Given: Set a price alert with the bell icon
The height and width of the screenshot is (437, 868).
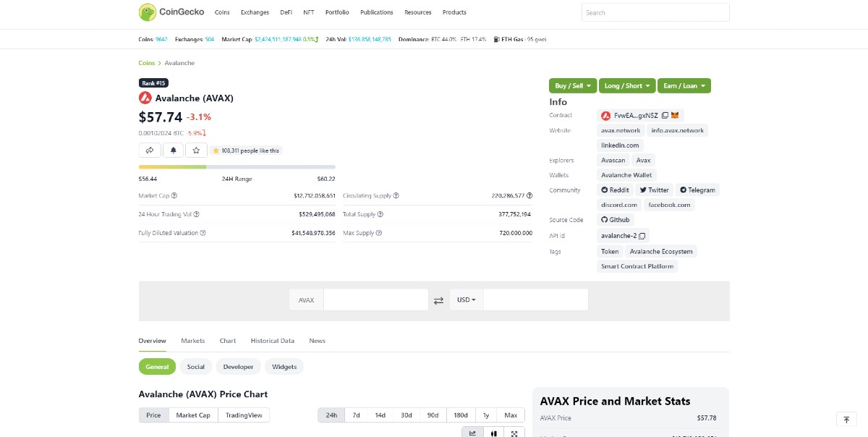Looking at the screenshot, I should click(x=173, y=150).
